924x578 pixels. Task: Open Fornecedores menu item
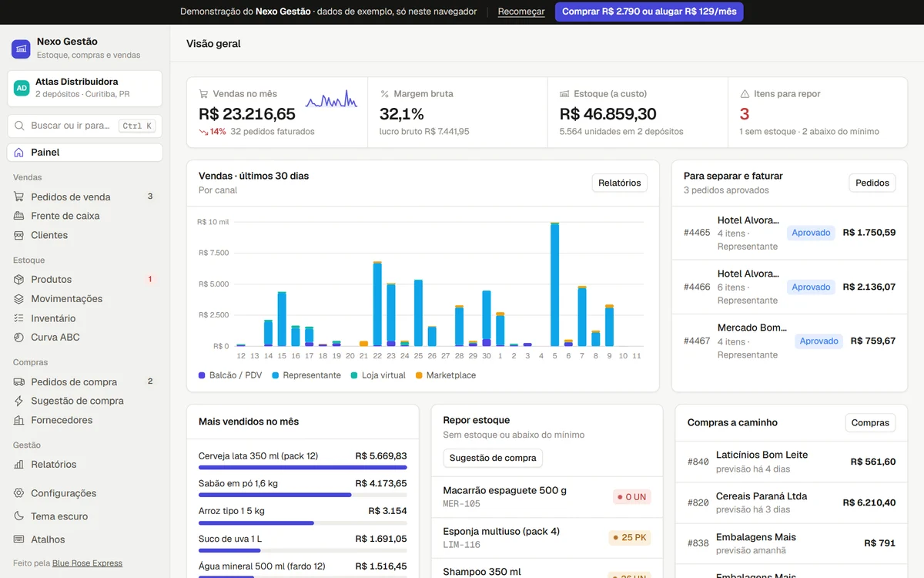85,420
